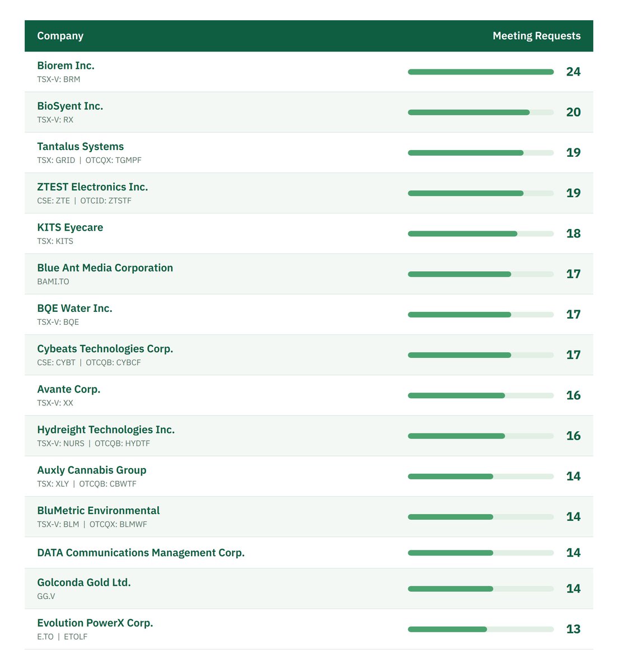The image size is (618, 672).
Task: Click Golconda Gold progress bar
Action: pyautogui.click(x=480, y=589)
